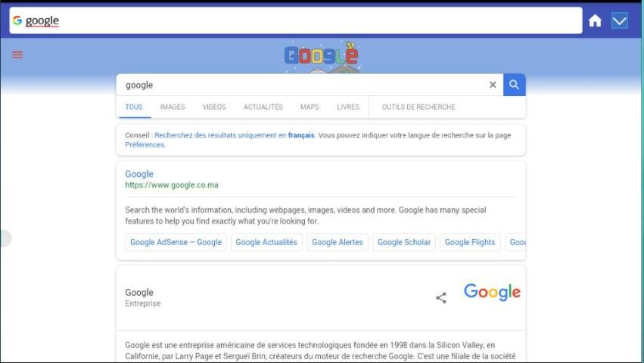Open the Actualités tab
Image resolution: width=644 pixels, height=363 pixels.
(263, 107)
